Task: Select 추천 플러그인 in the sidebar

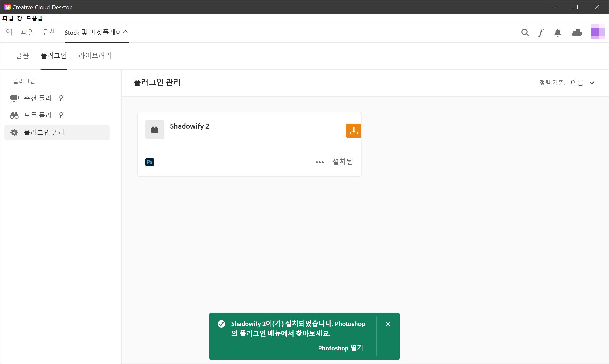Action: pyautogui.click(x=57, y=98)
